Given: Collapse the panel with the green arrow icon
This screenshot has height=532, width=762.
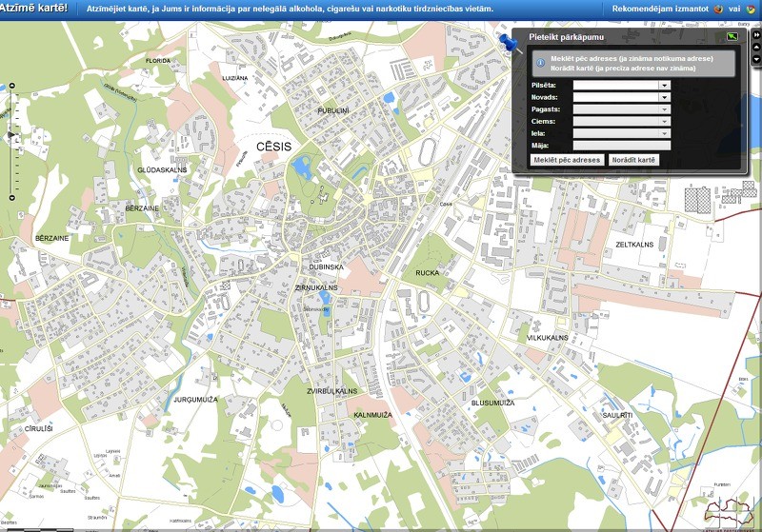Looking at the screenshot, I should [x=732, y=36].
